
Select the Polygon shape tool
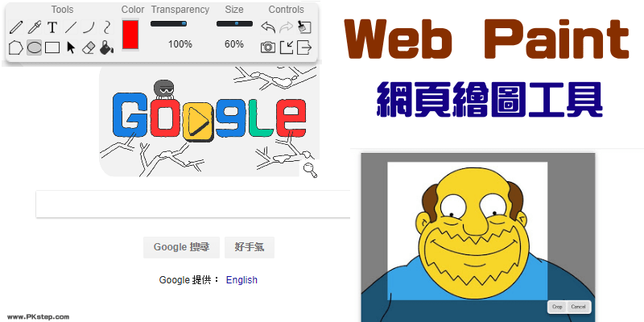click(x=15, y=47)
